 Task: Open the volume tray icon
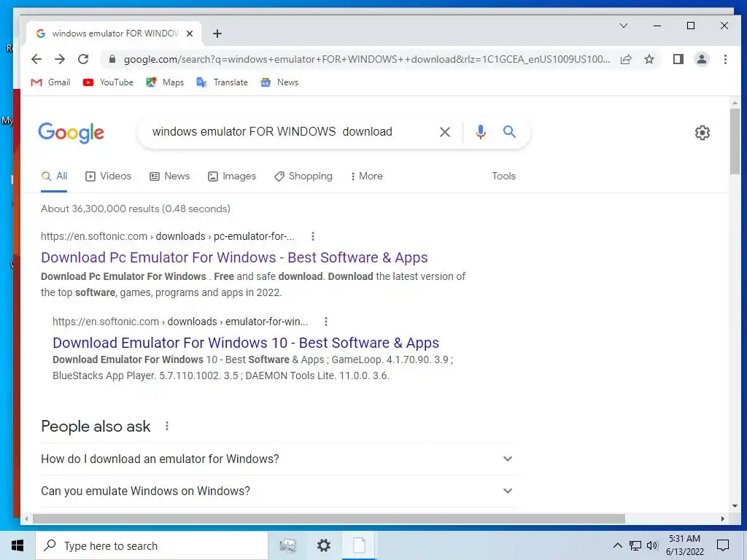click(652, 545)
